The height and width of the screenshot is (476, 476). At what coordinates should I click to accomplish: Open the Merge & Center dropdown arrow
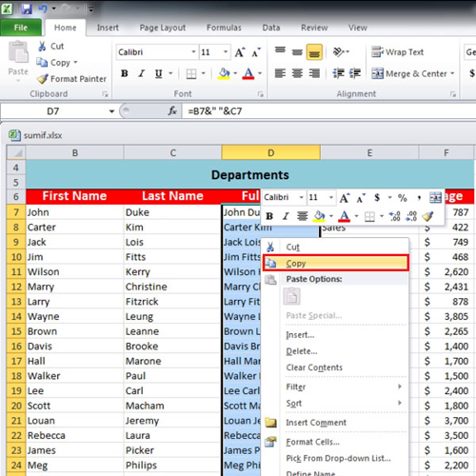(x=452, y=73)
